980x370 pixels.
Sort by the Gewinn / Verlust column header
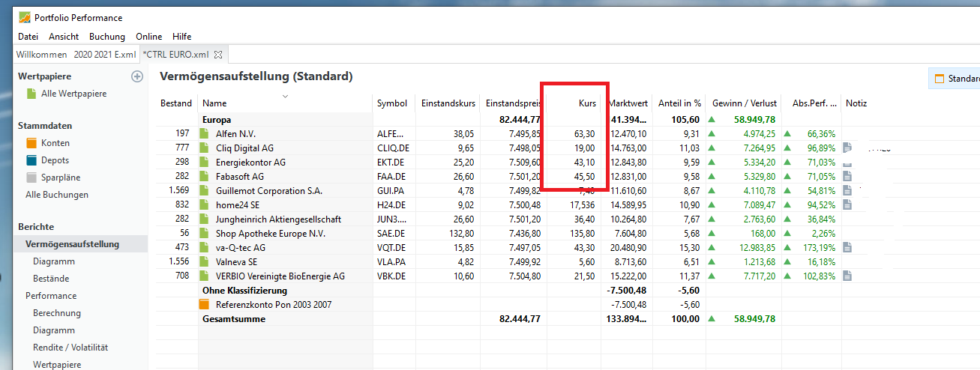[x=744, y=103]
